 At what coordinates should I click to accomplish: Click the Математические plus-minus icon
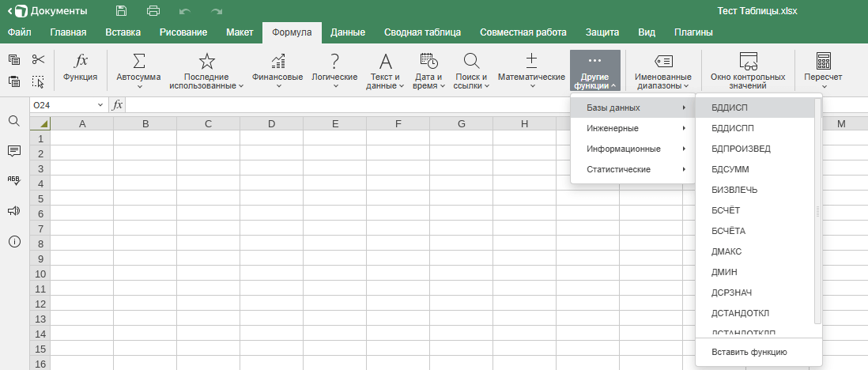pos(531,61)
